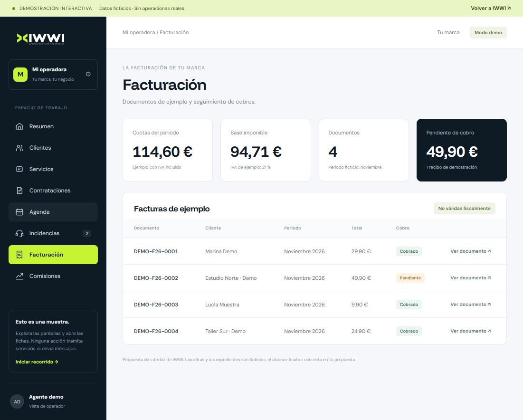The image size is (523, 420).
Task: Click the Incidencias headset icon
Action: [19, 233]
